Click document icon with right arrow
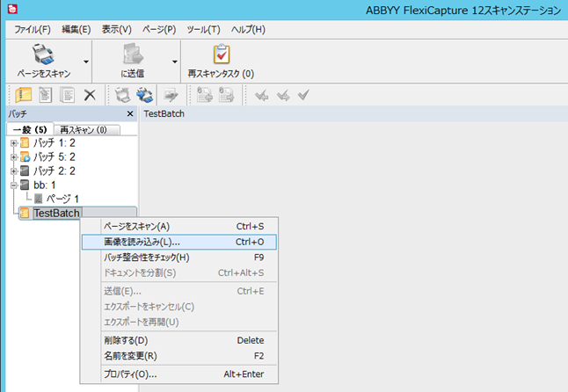The width and height of the screenshot is (568, 392). pos(226,95)
